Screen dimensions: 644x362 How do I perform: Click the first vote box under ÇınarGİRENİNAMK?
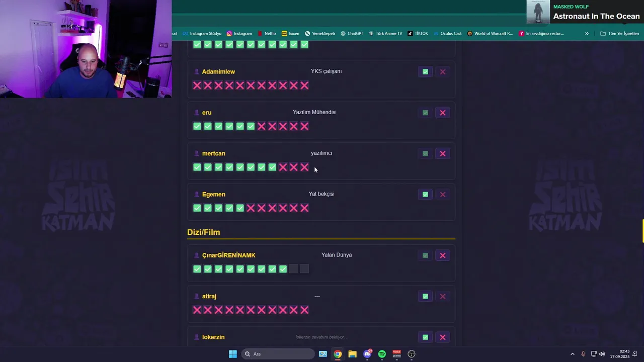tap(197, 269)
